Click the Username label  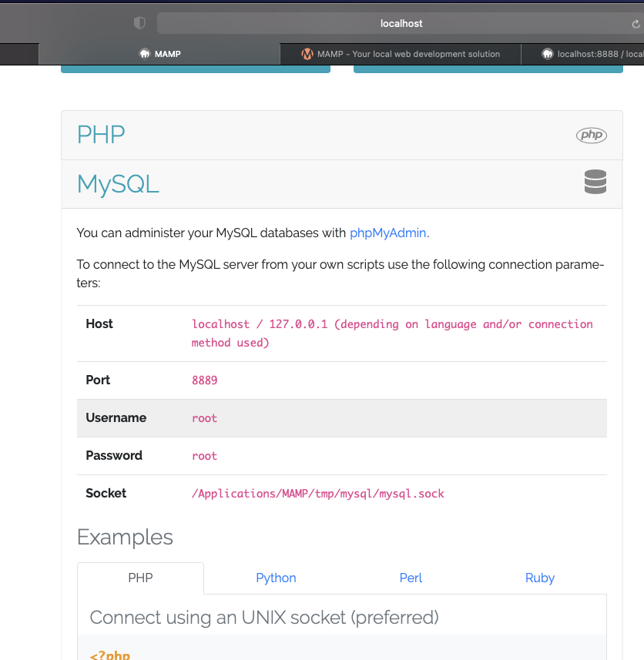tap(116, 417)
